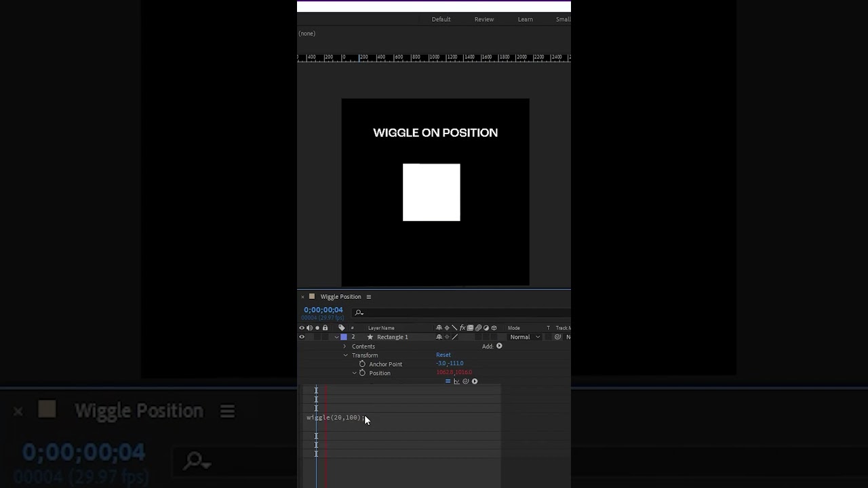Click the Label tag column header icon

point(342,328)
